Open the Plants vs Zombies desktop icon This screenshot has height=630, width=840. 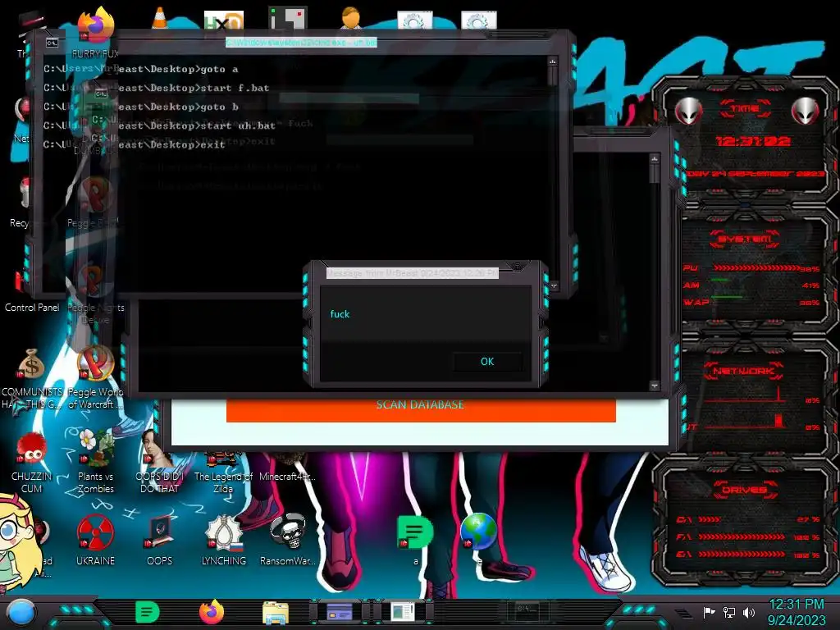[x=95, y=462]
